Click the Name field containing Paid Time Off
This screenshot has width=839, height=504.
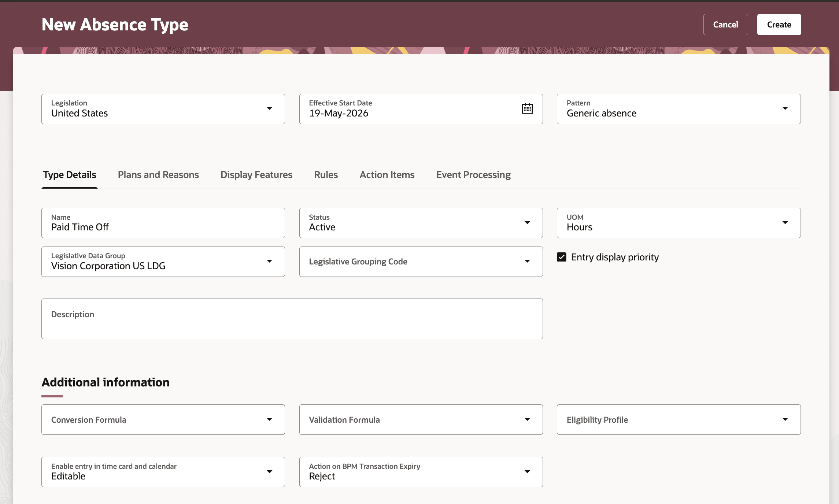coord(163,223)
